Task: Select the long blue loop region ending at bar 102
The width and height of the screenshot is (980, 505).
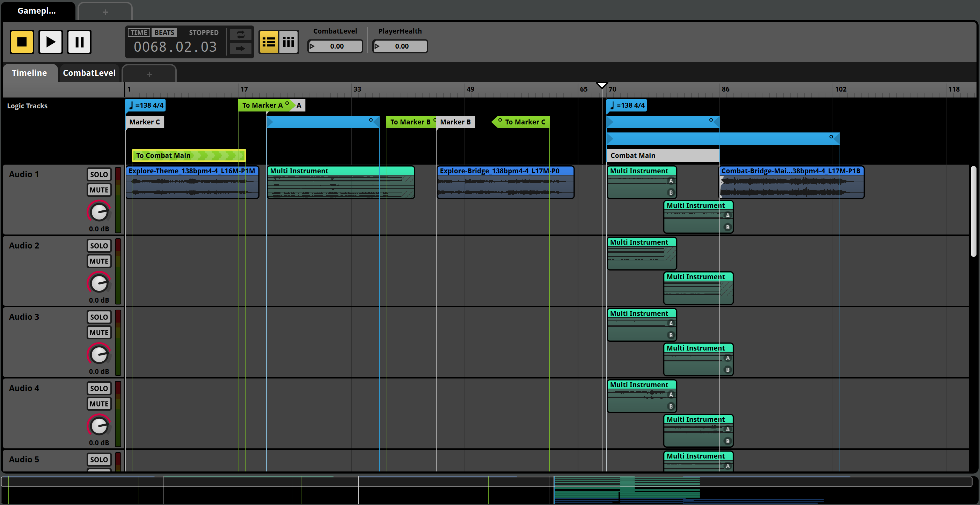Action: pyautogui.click(x=723, y=138)
